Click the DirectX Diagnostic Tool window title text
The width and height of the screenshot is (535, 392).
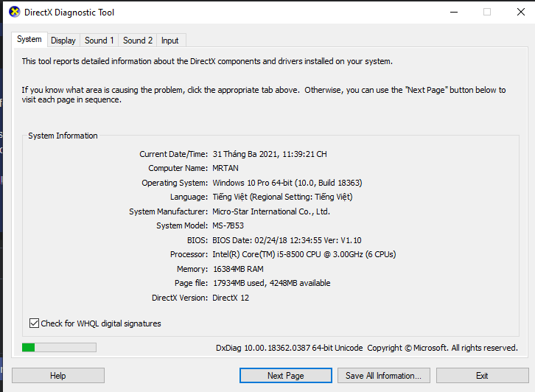coord(69,13)
